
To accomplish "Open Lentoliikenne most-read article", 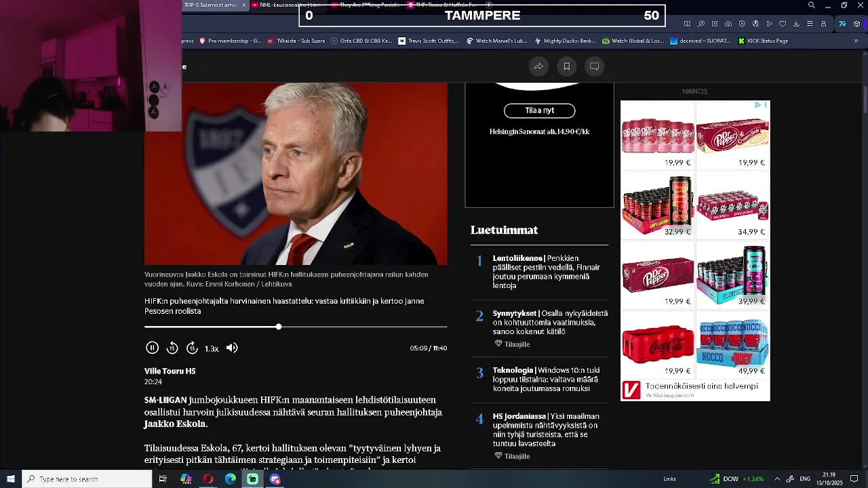I will tap(547, 272).
